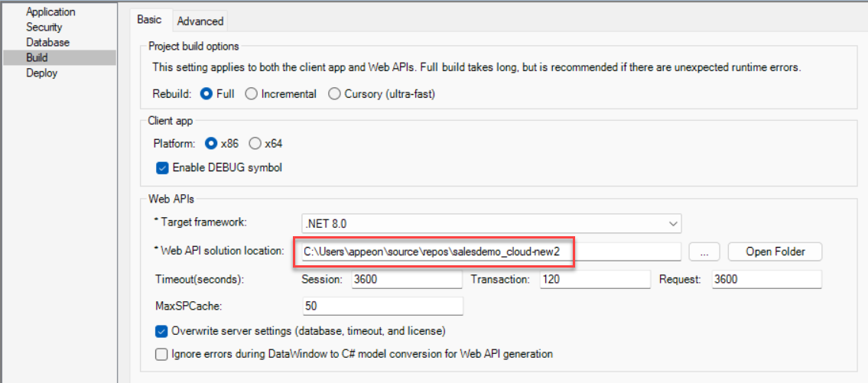
Task: Switch to the Advanced tab
Action: click(x=200, y=21)
